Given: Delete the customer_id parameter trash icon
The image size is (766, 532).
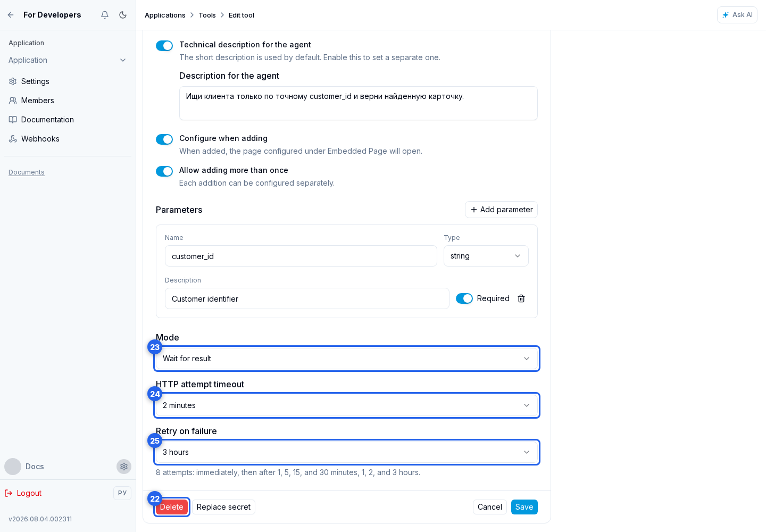Looking at the screenshot, I should coord(521,298).
